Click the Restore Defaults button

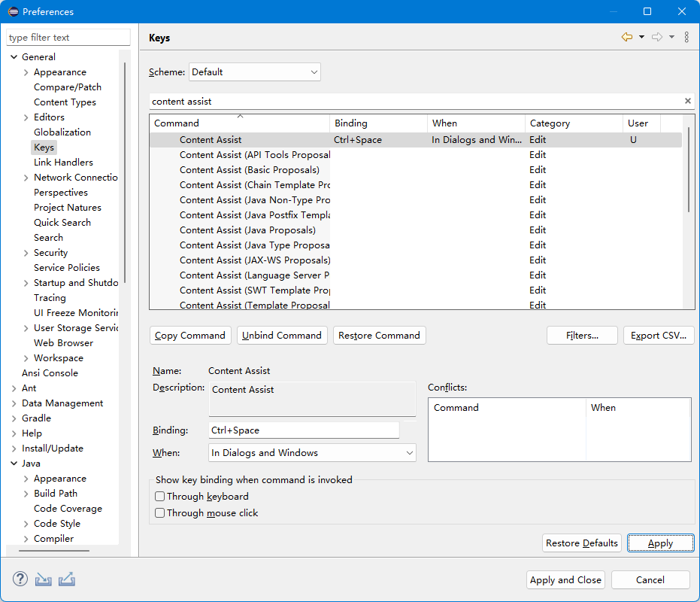(581, 543)
